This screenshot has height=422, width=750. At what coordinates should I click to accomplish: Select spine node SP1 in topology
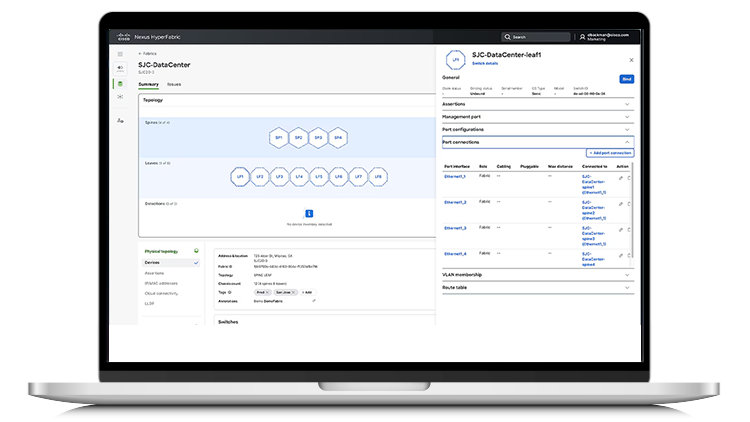(x=279, y=138)
